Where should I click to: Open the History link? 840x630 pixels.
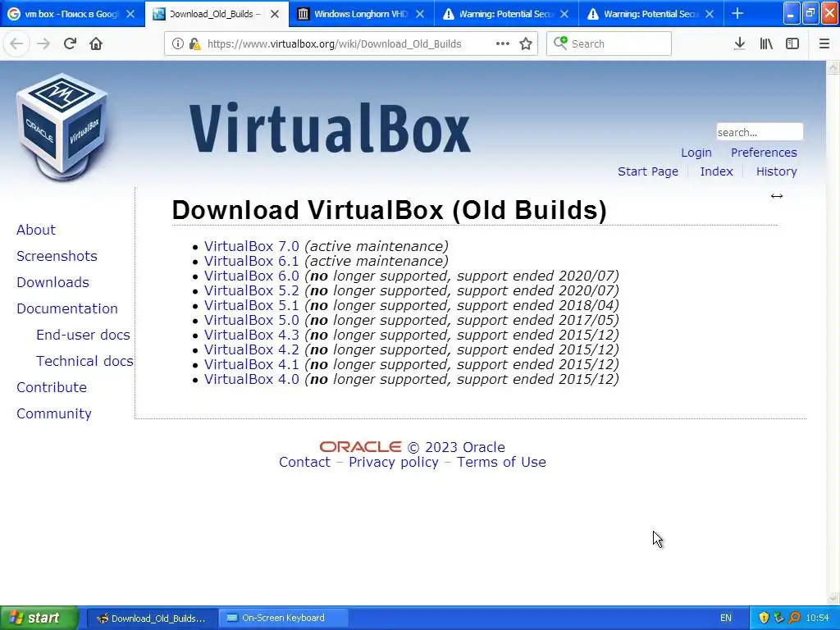776,171
